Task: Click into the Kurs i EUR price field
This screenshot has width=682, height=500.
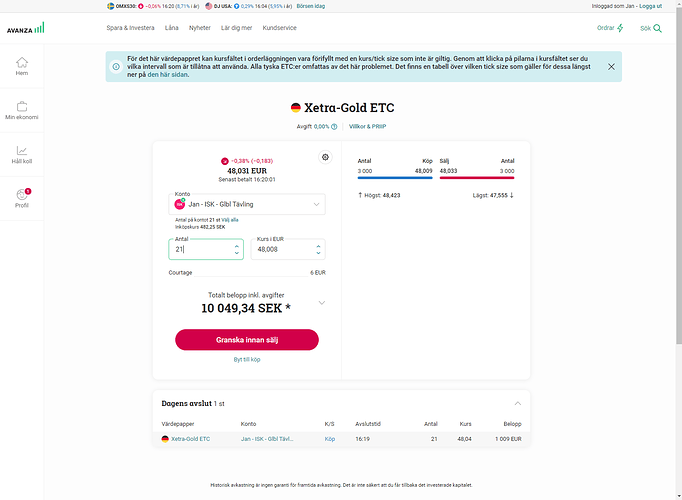Action: (282, 249)
